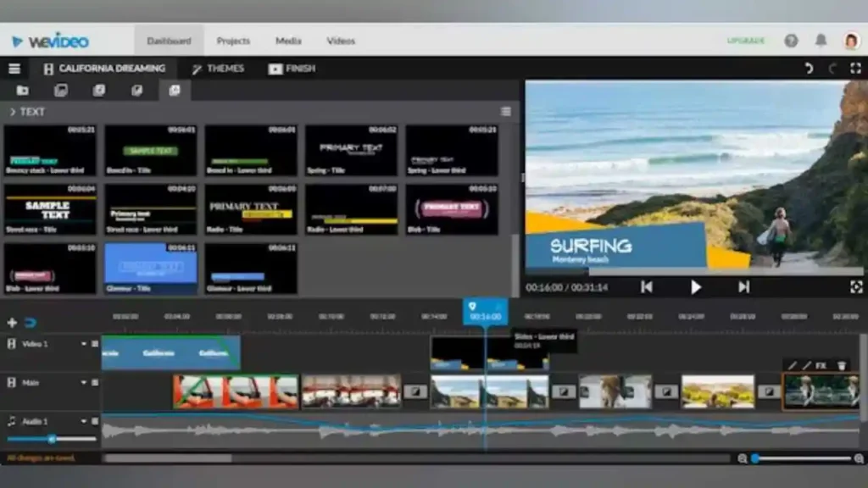This screenshot has width=868, height=488.
Task: Play the preview video
Action: (x=696, y=287)
